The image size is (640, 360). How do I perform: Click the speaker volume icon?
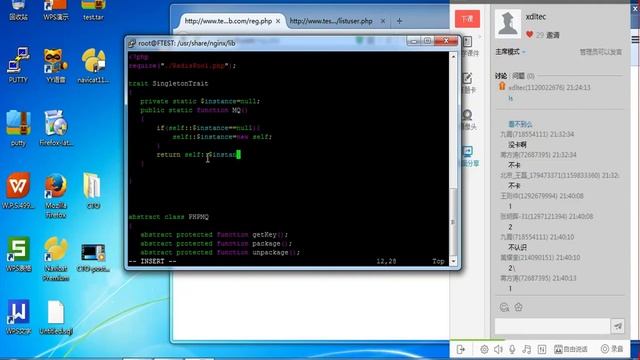[498, 349]
